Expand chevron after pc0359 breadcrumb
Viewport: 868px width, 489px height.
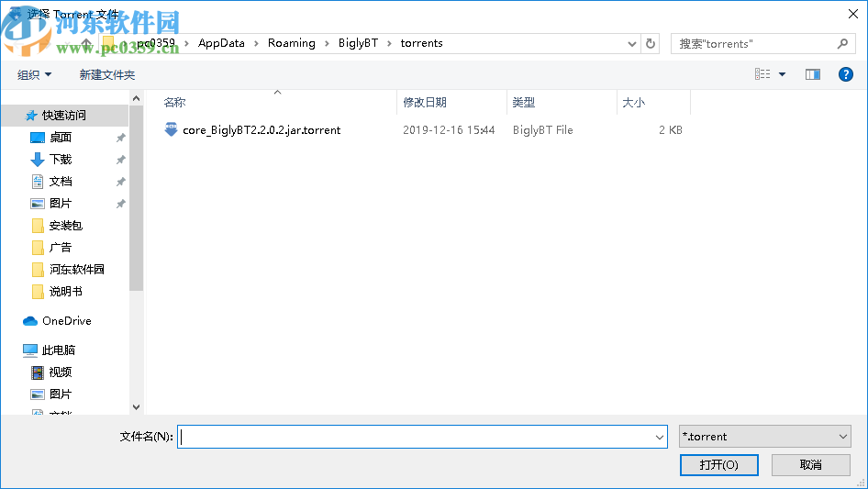pos(186,43)
